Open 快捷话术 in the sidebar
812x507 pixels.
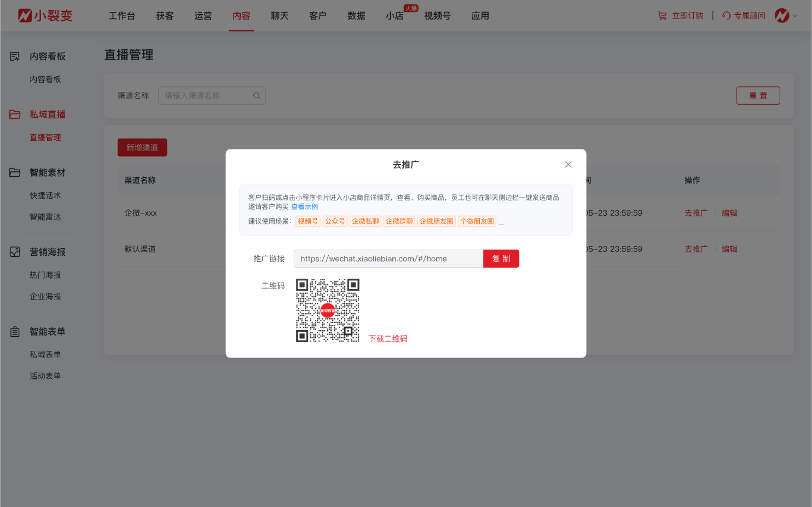pos(45,195)
